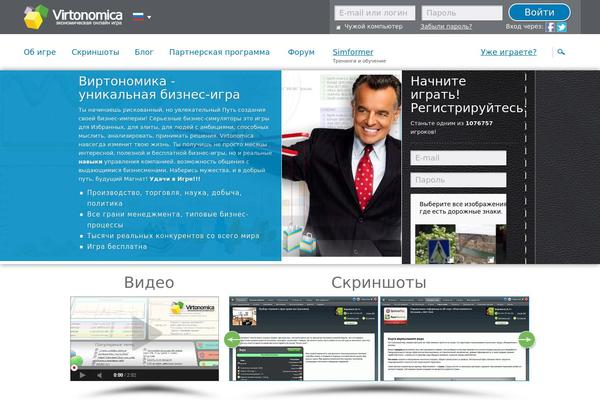The height and width of the screenshot is (400, 600).
Task: Open the first screenshot thumbnail
Action: coord(303,338)
